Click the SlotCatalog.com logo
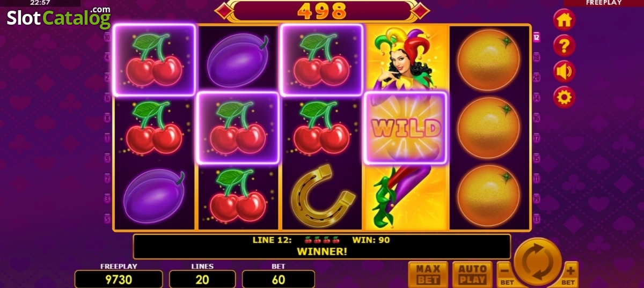This screenshot has width=644, height=288. pyautogui.click(x=58, y=18)
